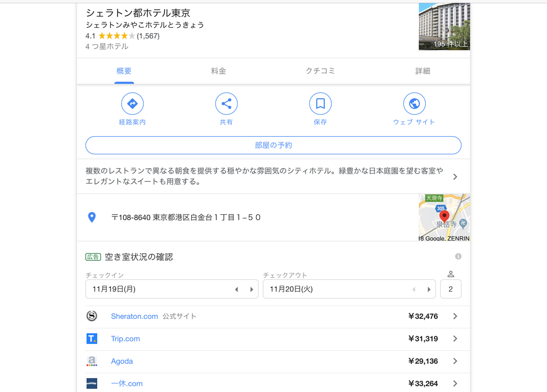The width and height of the screenshot is (547, 392).
Task: Click the blue location pin icon beside address
Action: (x=92, y=217)
